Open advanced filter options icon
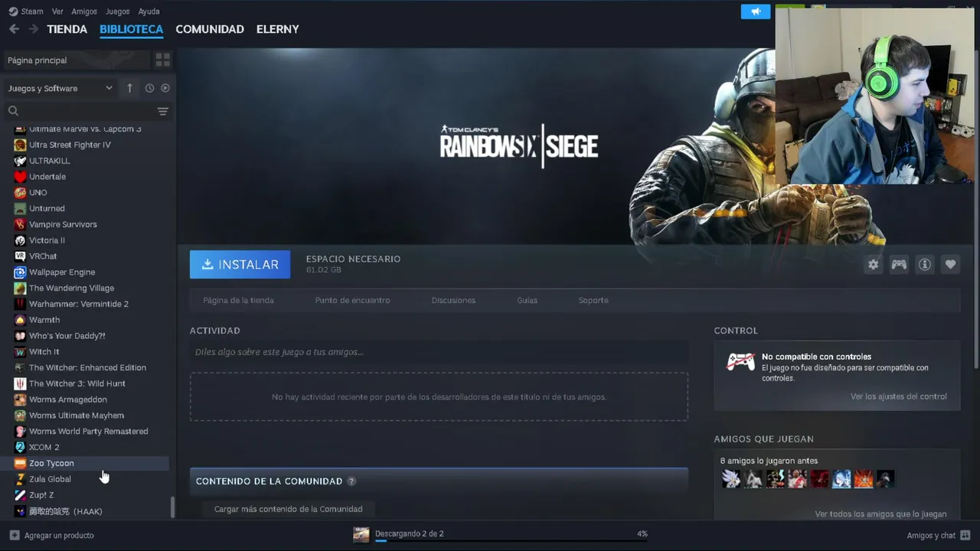 (x=162, y=112)
